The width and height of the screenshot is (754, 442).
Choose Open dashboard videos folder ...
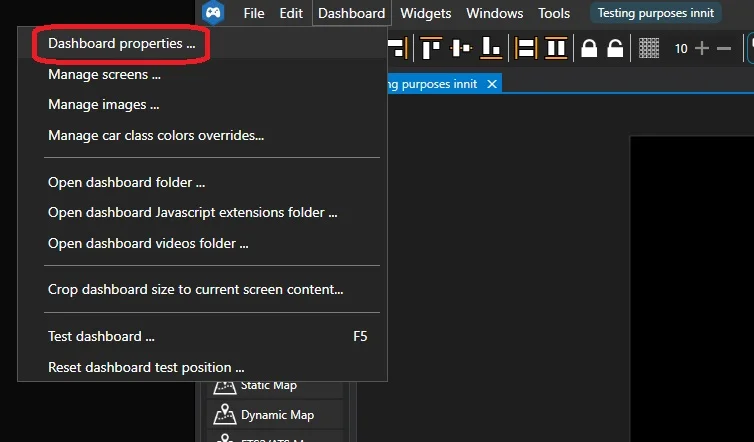tap(202, 243)
